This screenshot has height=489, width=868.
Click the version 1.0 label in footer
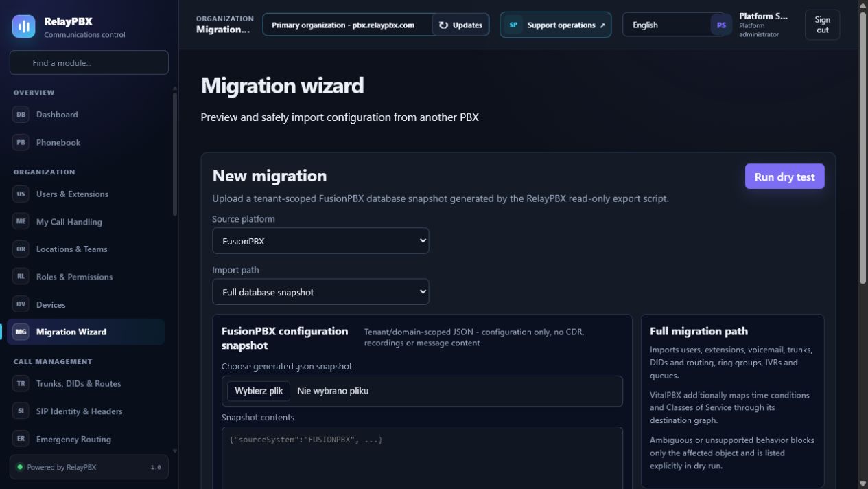point(156,467)
